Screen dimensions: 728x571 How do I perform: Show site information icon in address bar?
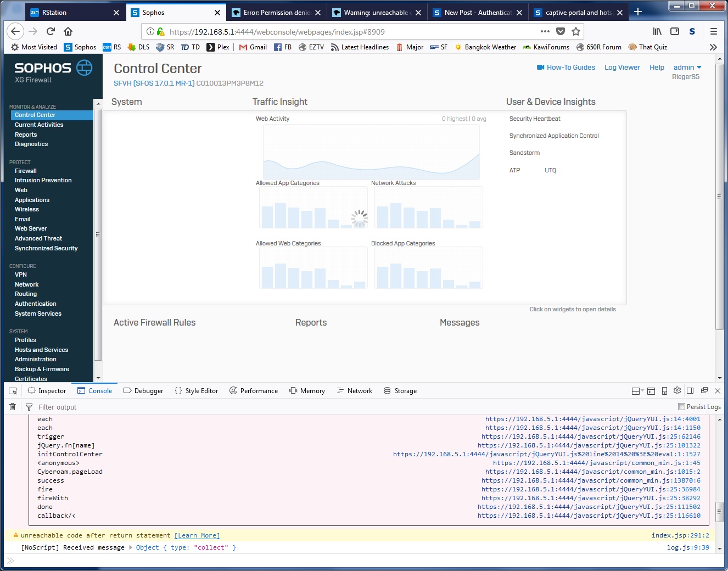click(150, 32)
